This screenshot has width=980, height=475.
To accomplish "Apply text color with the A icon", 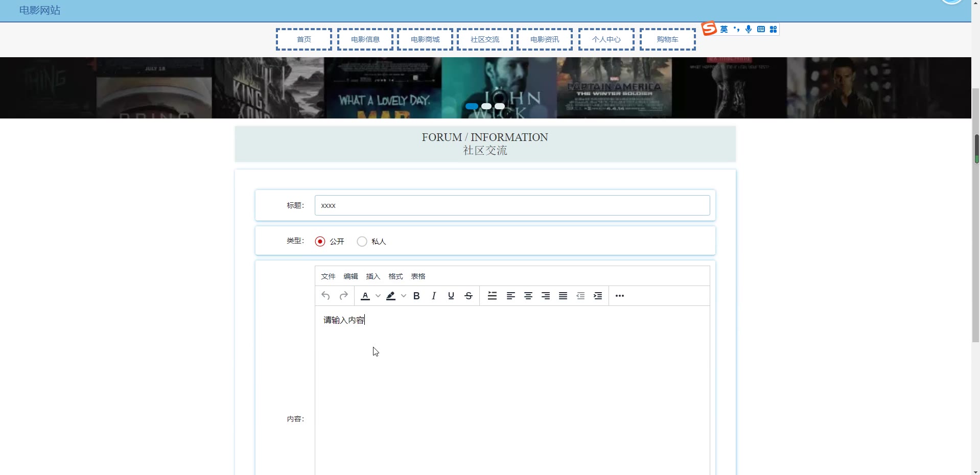I will pos(365,296).
